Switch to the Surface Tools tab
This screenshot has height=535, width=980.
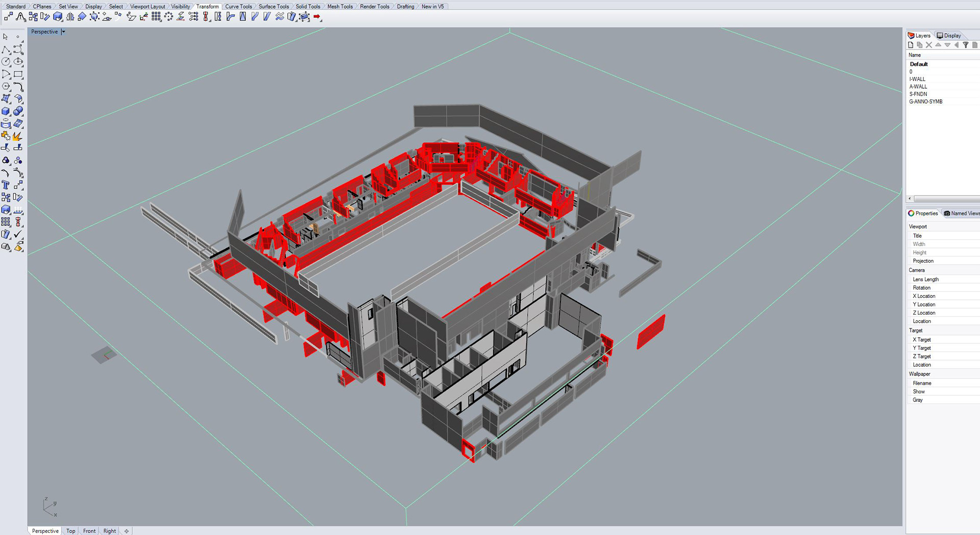pos(274,7)
